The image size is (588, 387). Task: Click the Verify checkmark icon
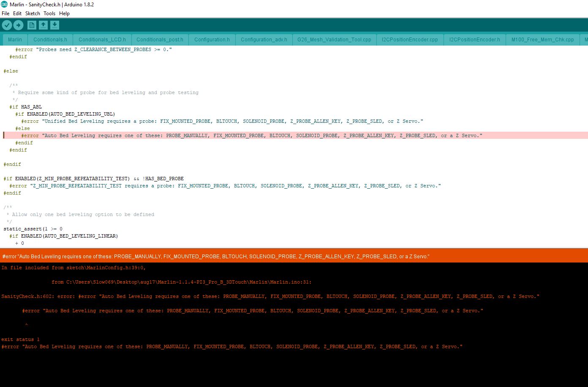(x=7, y=25)
